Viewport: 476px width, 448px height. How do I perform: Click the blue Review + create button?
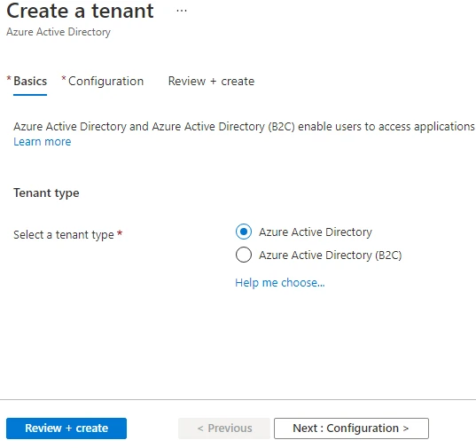66,428
